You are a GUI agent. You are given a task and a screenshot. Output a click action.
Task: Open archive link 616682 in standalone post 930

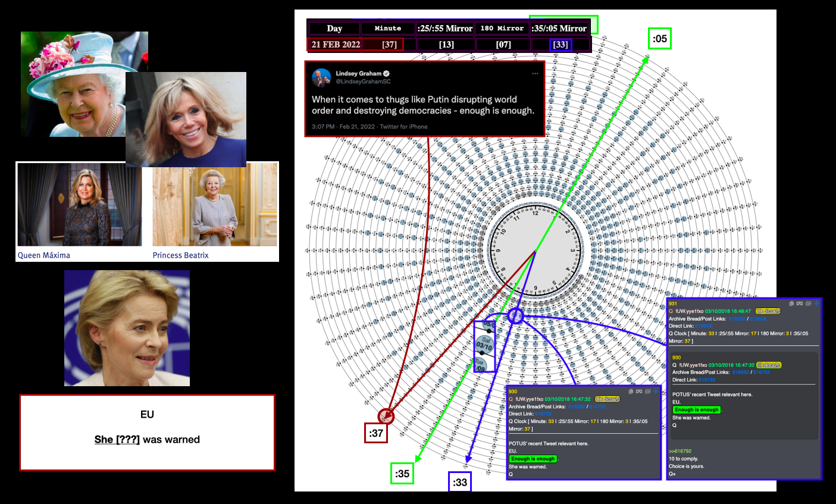tap(577, 407)
